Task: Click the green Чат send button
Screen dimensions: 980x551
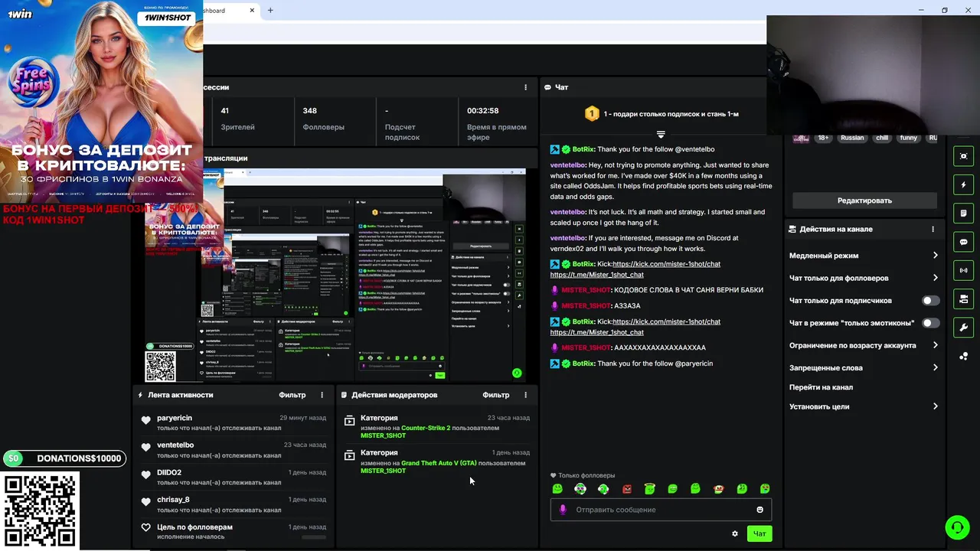Action: coord(759,533)
